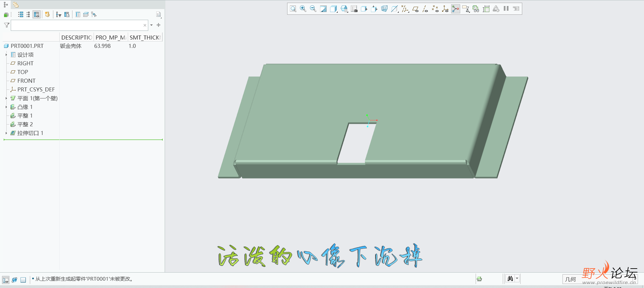Activate the Zoom Out tool

click(x=313, y=9)
